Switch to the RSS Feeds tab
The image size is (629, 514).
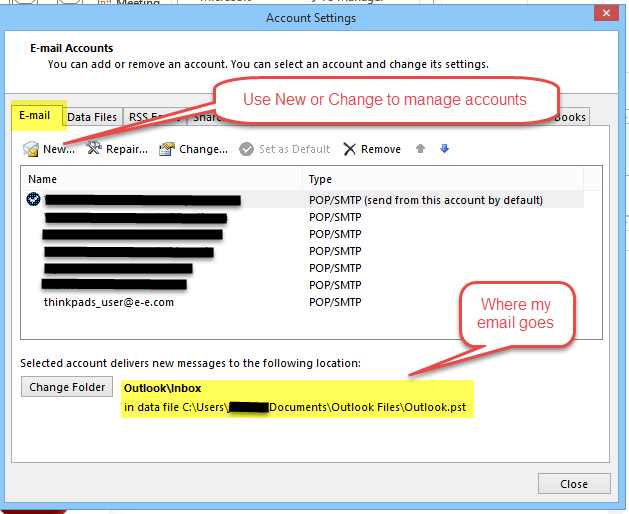(x=154, y=117)
